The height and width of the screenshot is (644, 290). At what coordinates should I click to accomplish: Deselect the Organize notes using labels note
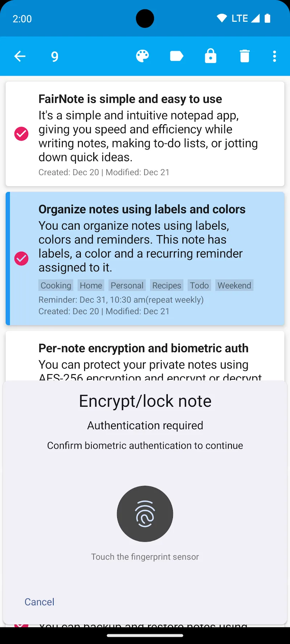point(21,258)
